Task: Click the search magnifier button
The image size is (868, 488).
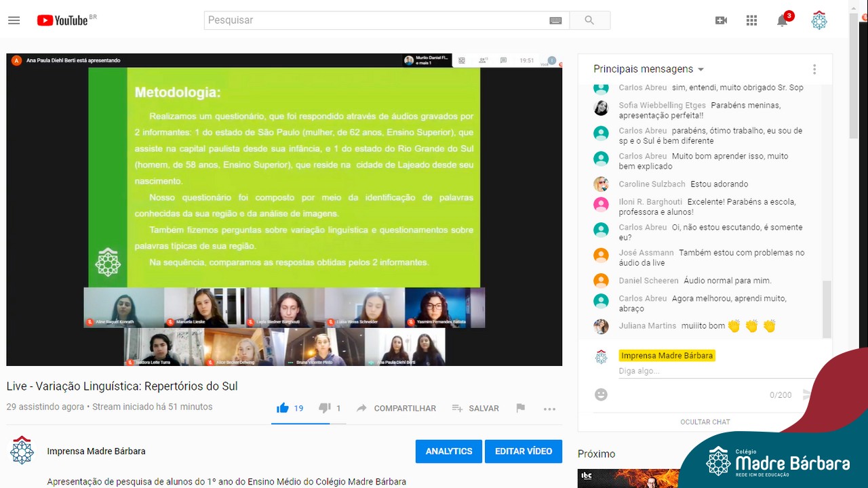Action: point(589,20)
